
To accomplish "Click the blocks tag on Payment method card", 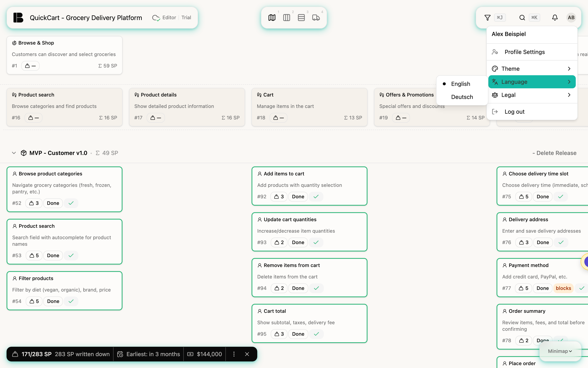I will pos(563,288).
